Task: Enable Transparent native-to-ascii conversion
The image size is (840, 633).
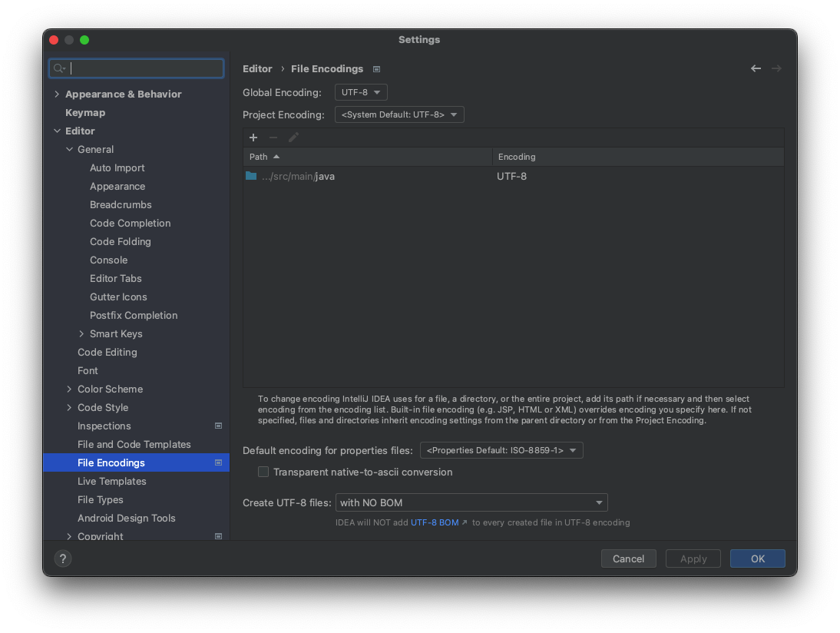Action: click(x=263, y=472)
